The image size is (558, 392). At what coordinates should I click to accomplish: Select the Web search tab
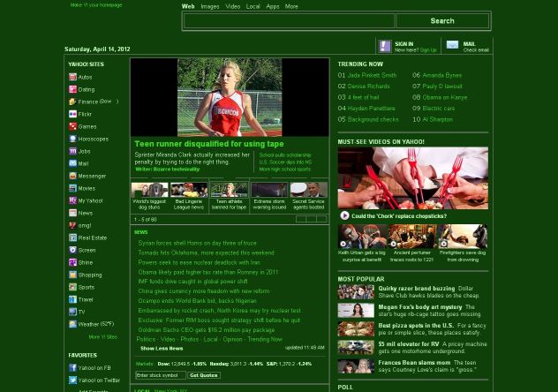pyautogui.click(x=188, y=6)
